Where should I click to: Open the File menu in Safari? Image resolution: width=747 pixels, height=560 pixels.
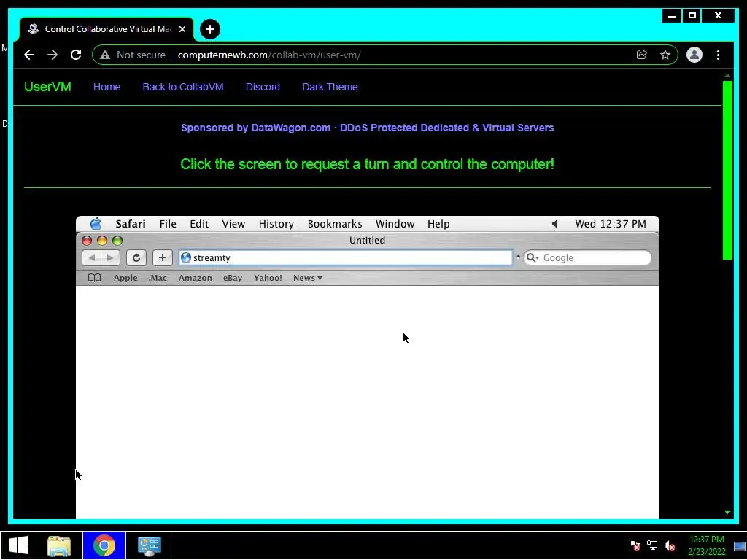(168, 224)
